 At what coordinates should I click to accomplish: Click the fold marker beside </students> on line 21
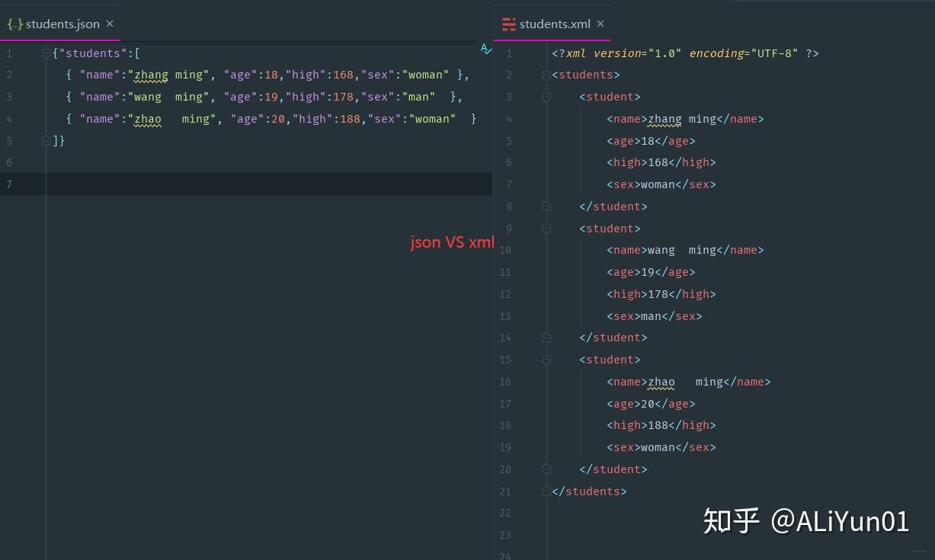(x=546, y=491)
